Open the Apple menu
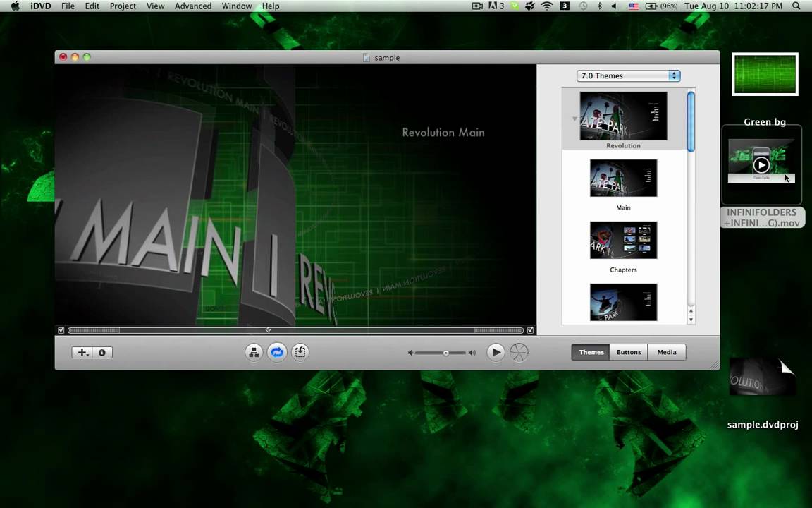Viewport: 812px width, 508px height. [x=15, y=6]
